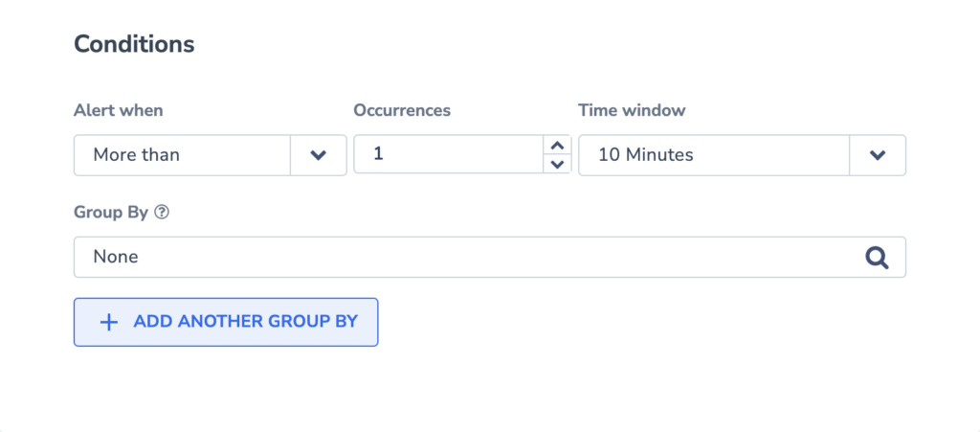This screenshot has height=432, width=980.
Task: Click the magnifier search icon in Group By
Action: coord(877,257)
